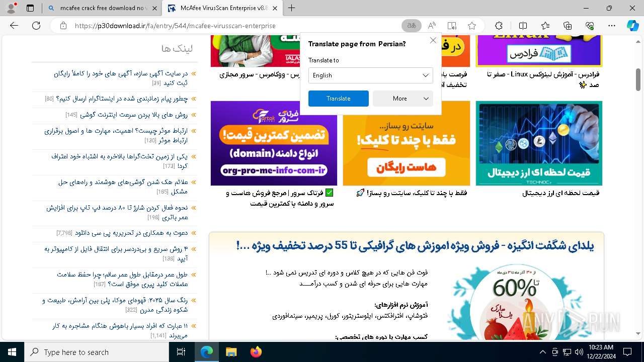
Task: Open the notifications action center
Action: point(627,352)
